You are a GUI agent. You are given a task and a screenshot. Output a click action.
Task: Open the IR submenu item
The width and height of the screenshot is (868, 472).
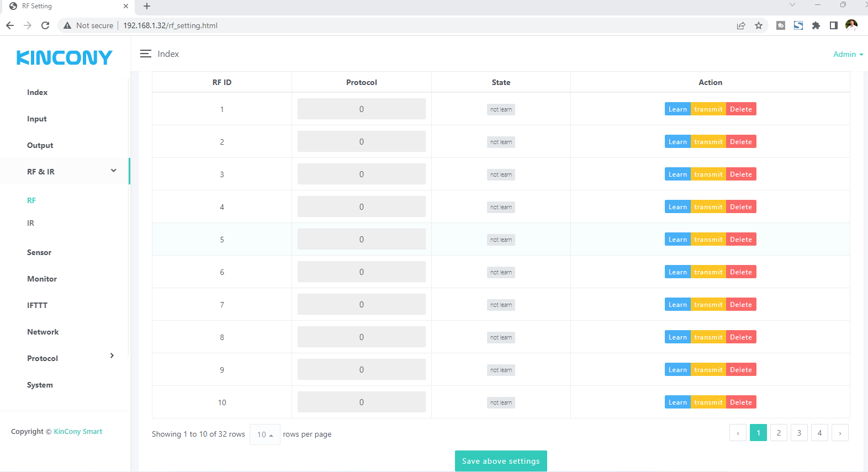point(31,223)
